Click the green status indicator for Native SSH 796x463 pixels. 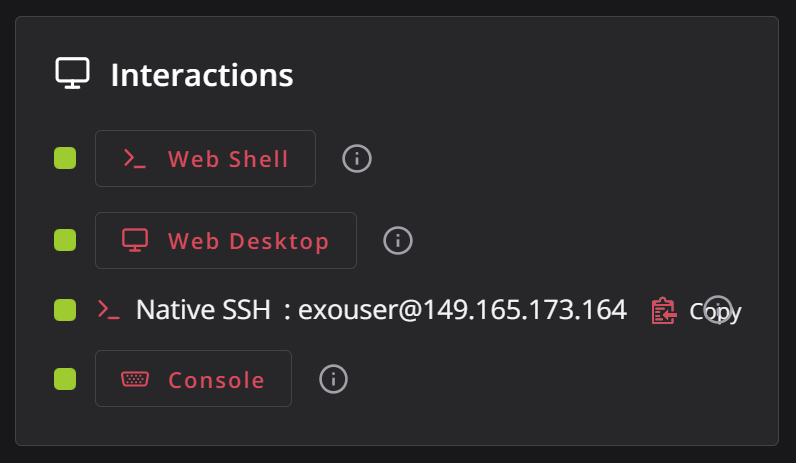(x=65, y=310)
